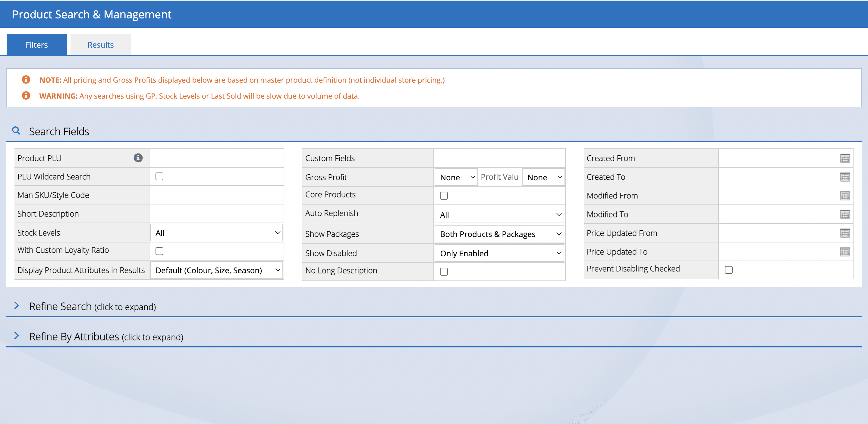868x424 pixels.
Task: Open the Created From calendar picker
Action: pyautogui.click(x=845, y=158)
